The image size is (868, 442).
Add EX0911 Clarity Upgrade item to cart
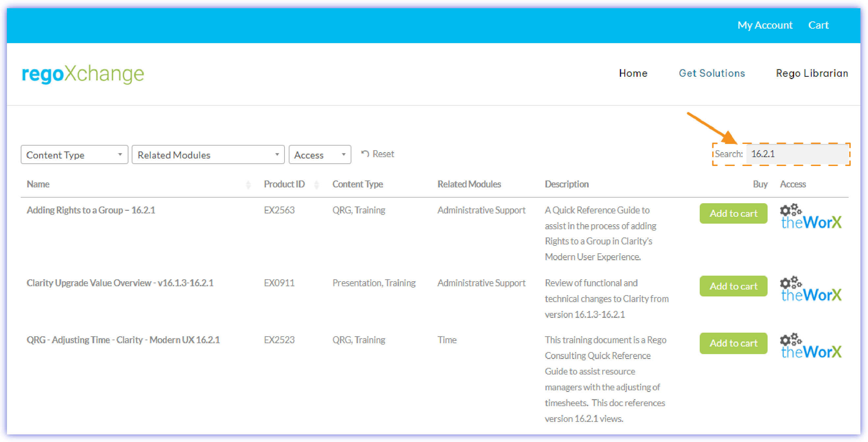733,286
